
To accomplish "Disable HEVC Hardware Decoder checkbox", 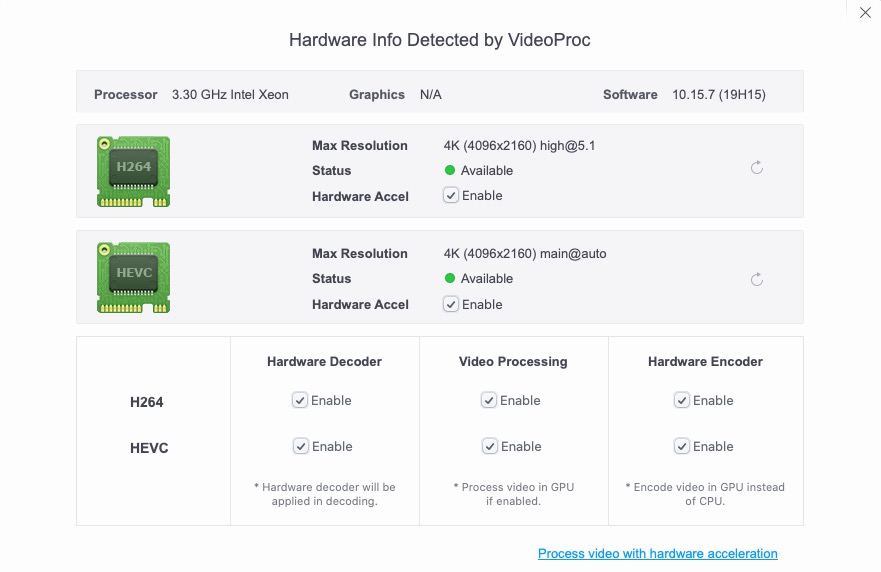I will point(299,446).
